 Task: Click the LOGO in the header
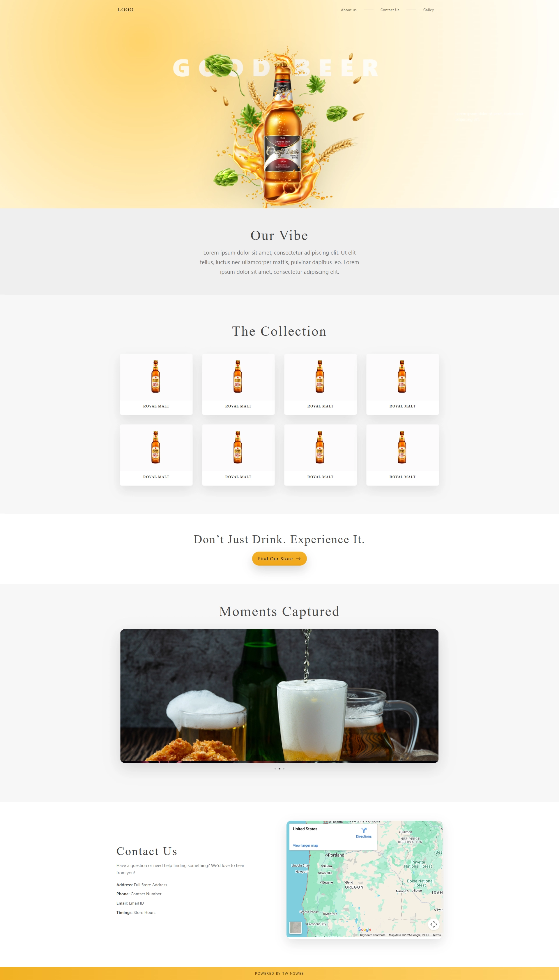point(125,10)
